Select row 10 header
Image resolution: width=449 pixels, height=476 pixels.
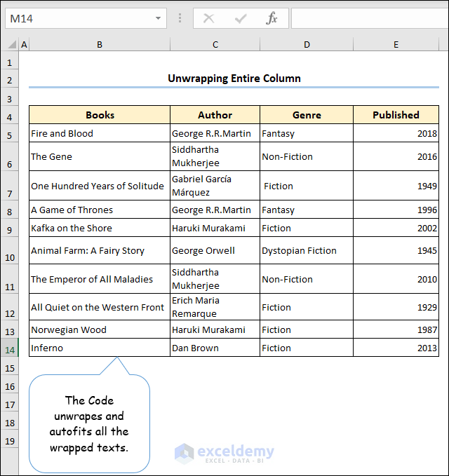coord(9,250)
